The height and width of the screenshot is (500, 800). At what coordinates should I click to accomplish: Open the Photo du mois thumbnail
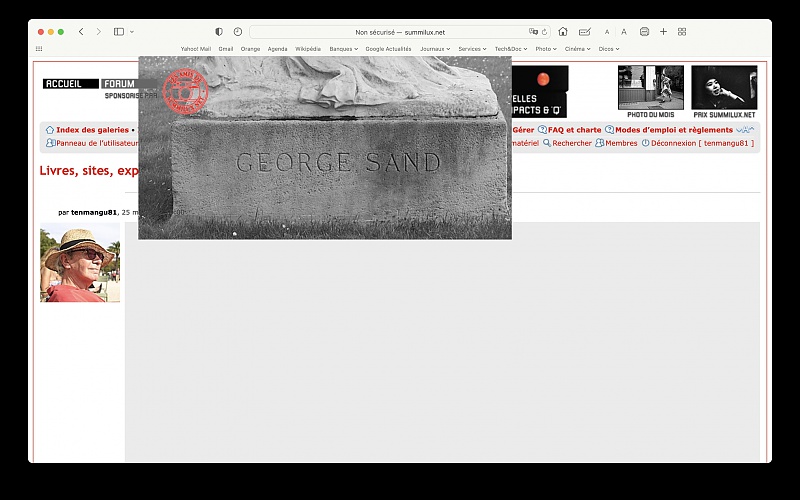tap(650, 88)
